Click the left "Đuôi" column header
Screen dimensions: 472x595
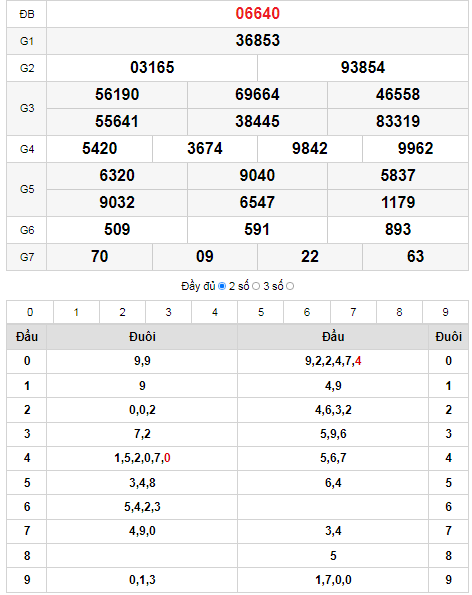tap(142, 337)
